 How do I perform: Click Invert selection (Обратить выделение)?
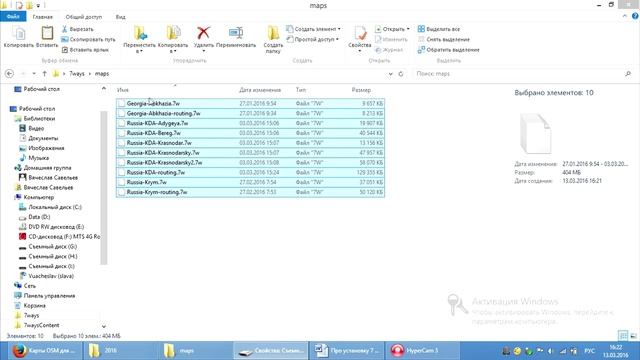click(449, 50)
